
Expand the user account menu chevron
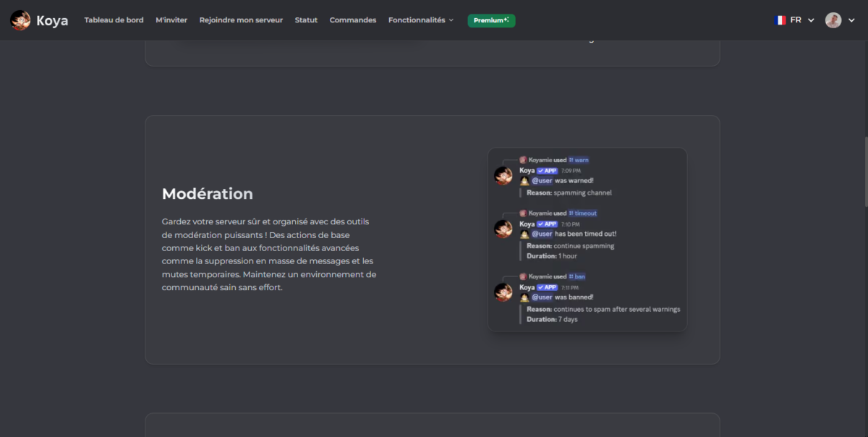click(851, 20)
